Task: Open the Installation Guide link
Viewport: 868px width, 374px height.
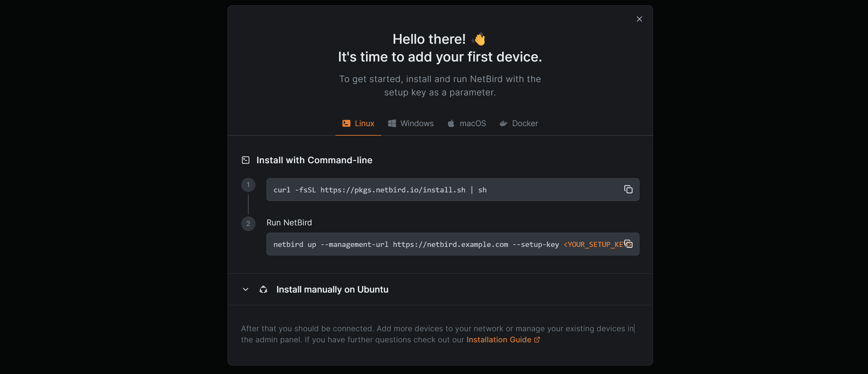Action: 498,339
